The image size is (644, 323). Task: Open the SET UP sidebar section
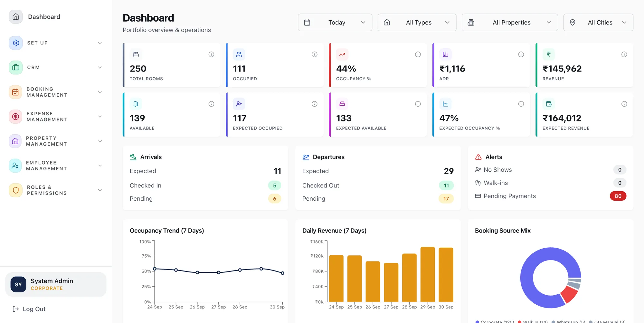coord(56,43)
